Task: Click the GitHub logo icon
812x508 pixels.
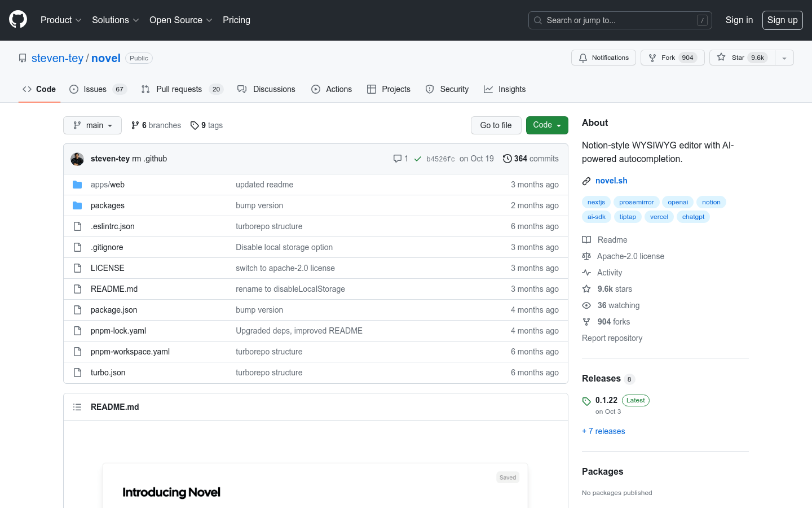Action: click(x=18, y=20)
